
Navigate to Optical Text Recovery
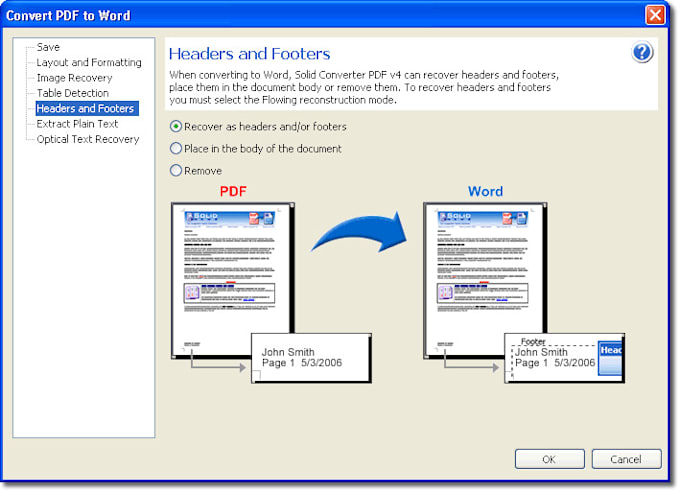pyautogui.click(x=88, y=139)
